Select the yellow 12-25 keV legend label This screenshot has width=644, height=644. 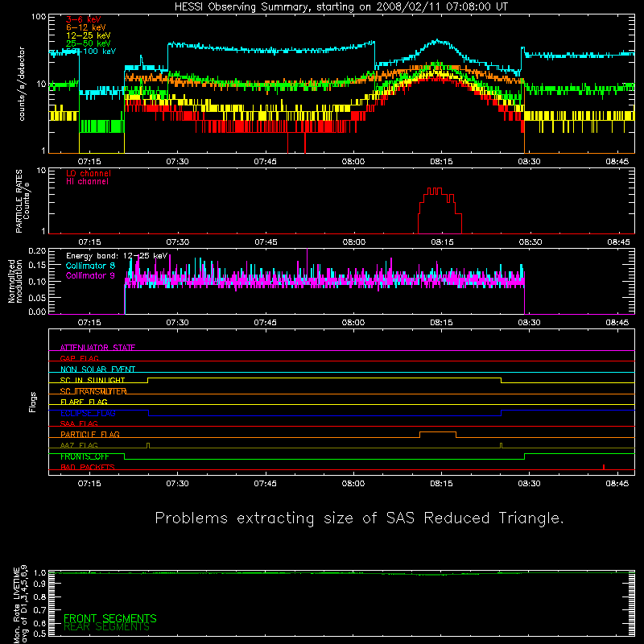tap(89, 35)
